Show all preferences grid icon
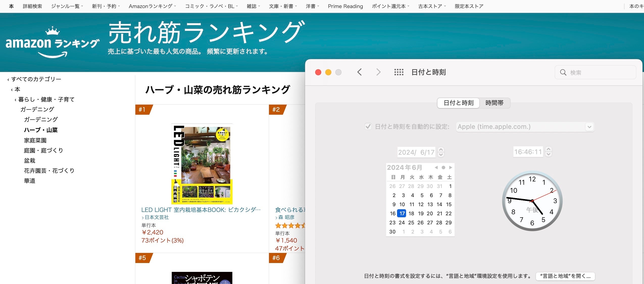The width and height of the screenshot is (644, 284). click(x=399, y=72)
